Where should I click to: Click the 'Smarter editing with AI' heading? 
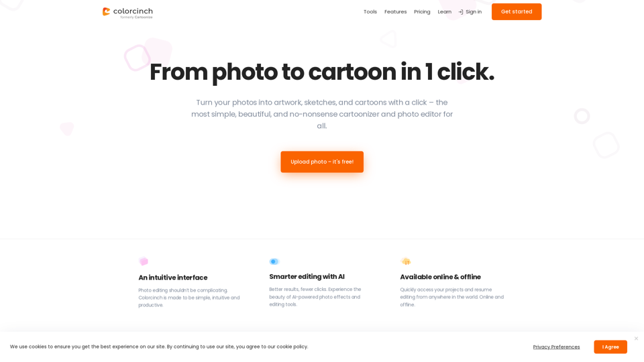(x=307, y=277)
